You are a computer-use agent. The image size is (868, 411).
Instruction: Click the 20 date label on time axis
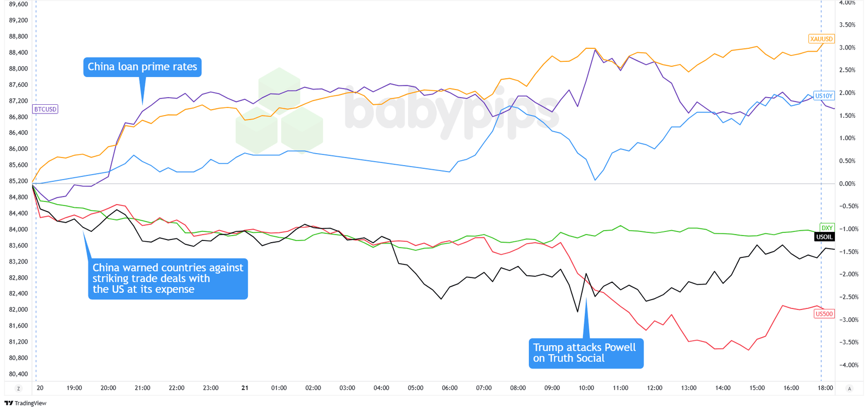point(40,388)
